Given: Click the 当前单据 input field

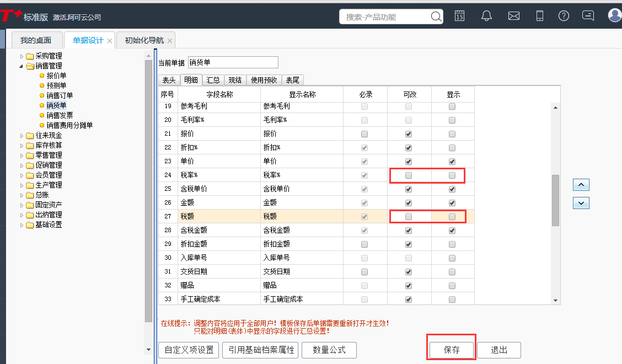Looking at the screenshot, I should (233, 62).
